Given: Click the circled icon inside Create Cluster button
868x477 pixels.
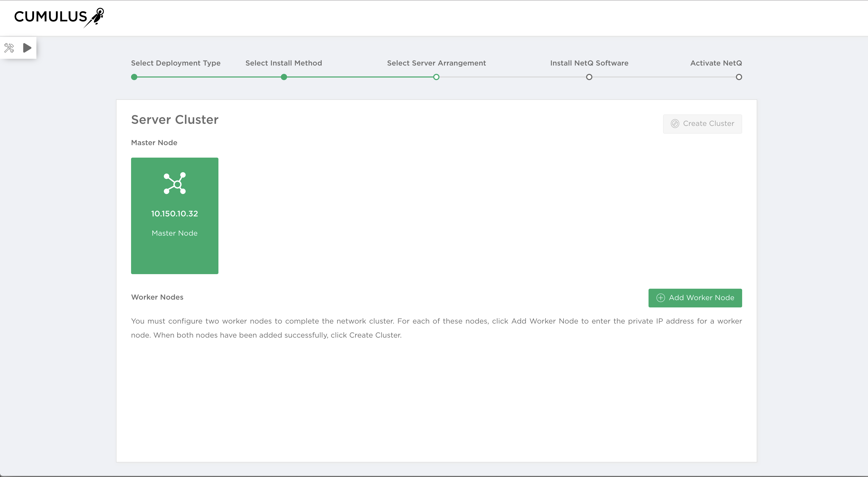Looking at the screenshot, I should pos(675,123).
